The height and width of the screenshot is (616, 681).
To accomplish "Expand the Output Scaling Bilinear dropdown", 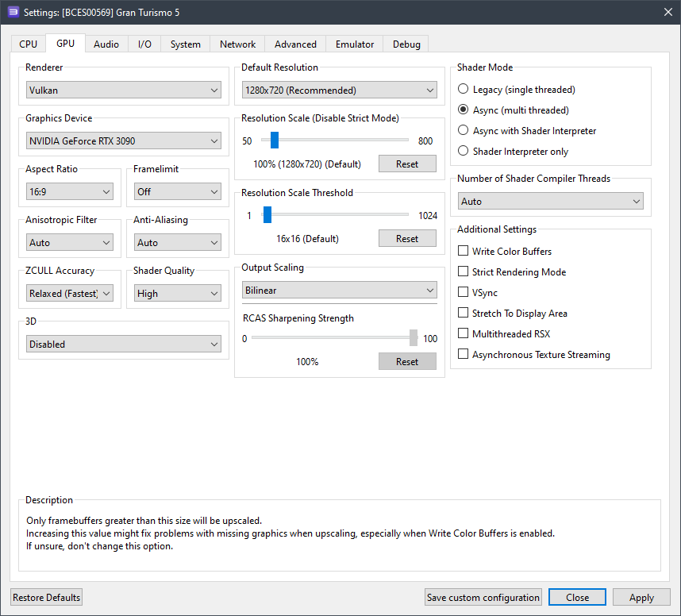I will [x=339, y=291].
